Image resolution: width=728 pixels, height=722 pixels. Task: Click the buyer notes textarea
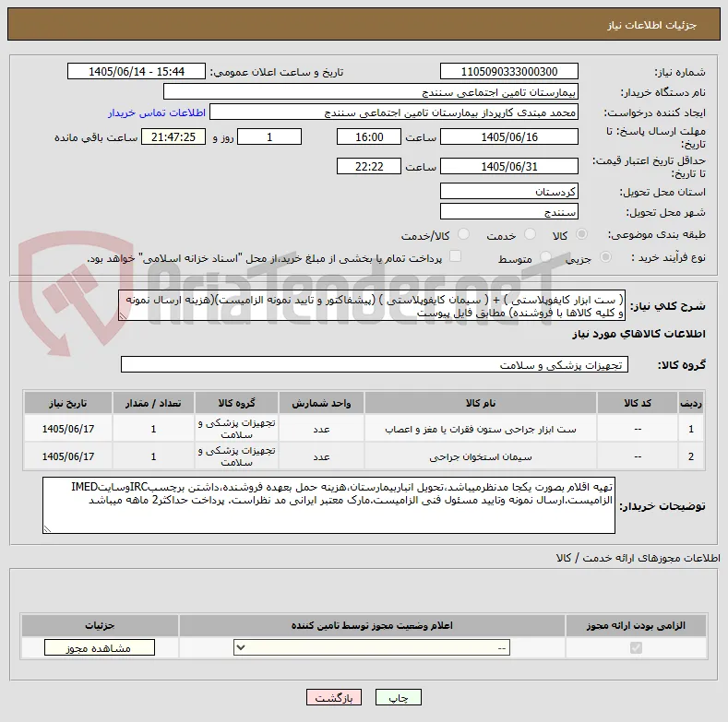pos(328,505)
